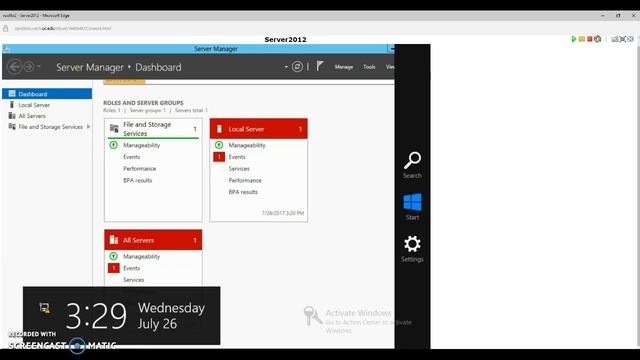The width and height of the screenshot is (640, 360).
Task: Click green Manageability icon in File and Storage tile
Action: [113, 145]
